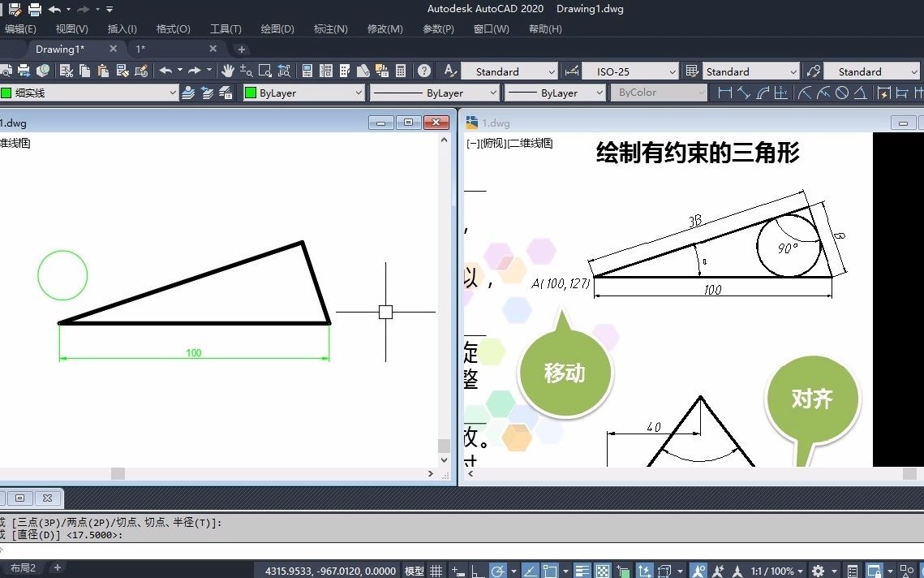Open the 格式(O) menu

coord(173,28)
